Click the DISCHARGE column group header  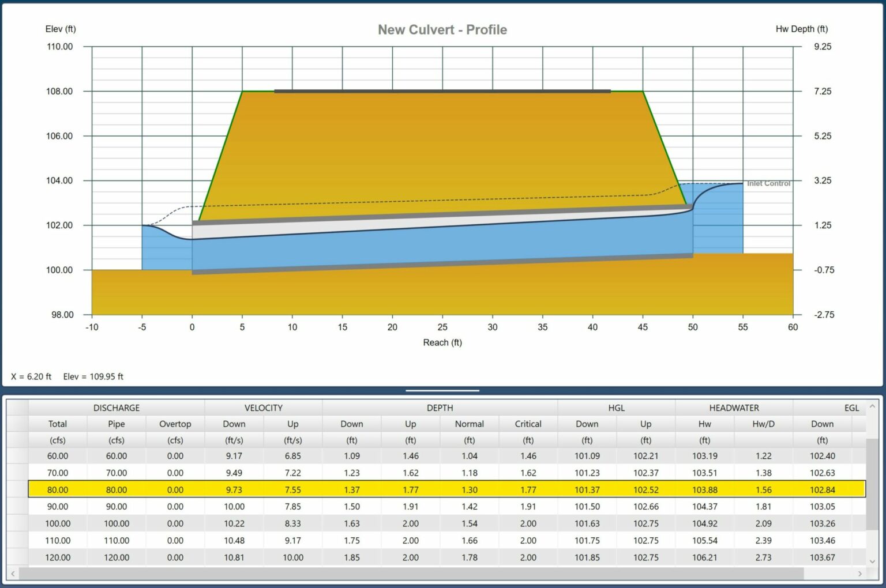click(x=117, y=408)
